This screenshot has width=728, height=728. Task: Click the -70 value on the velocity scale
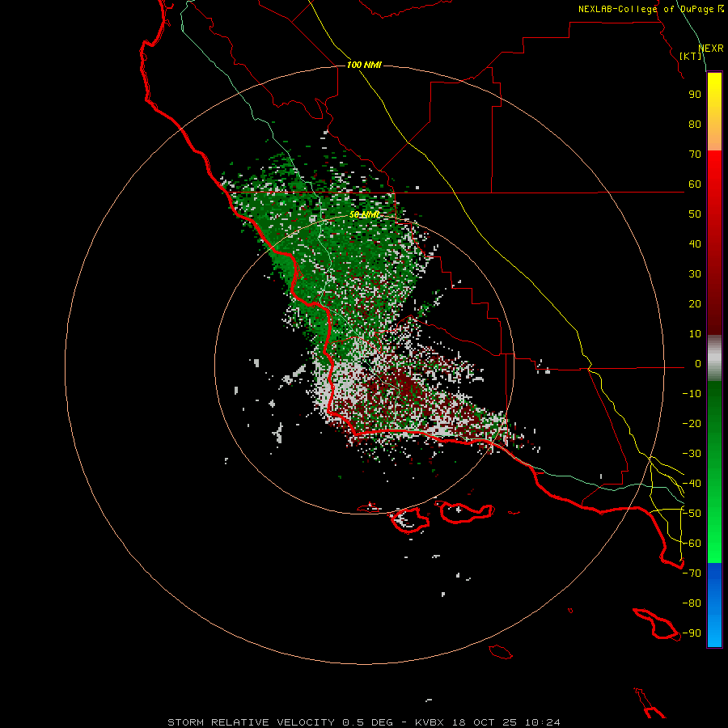pos(692,574)
